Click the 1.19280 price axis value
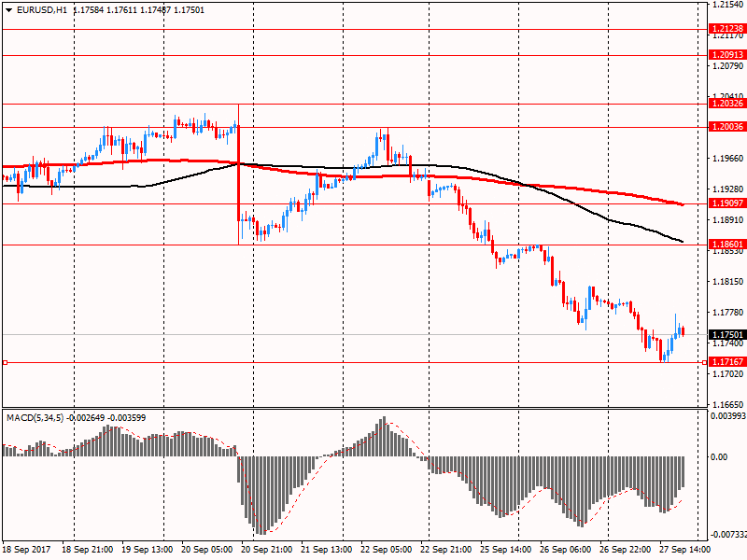This screenshot has height=560, width=747. [x=727, y=189]
